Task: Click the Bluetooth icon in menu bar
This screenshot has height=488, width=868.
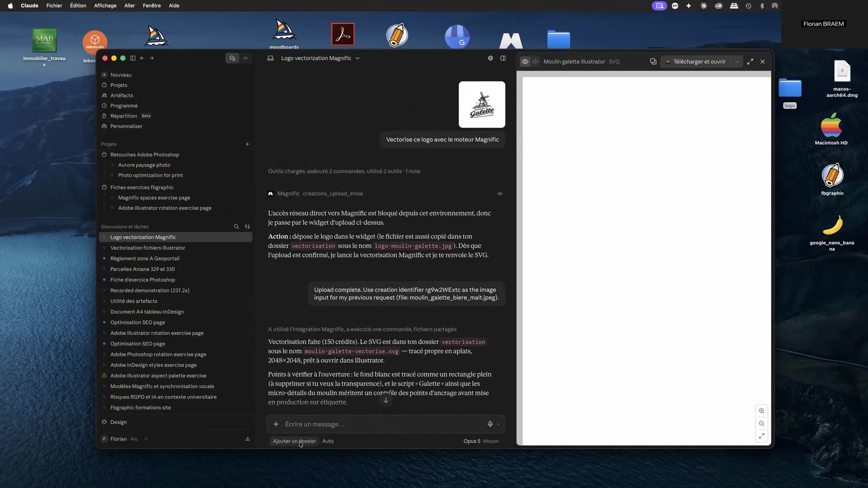Action: click(x=762, y=6)
